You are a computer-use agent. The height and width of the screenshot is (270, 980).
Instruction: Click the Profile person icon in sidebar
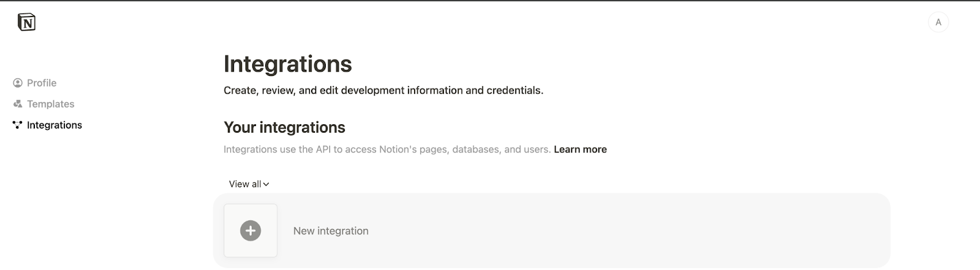click(x=18, y=83)
